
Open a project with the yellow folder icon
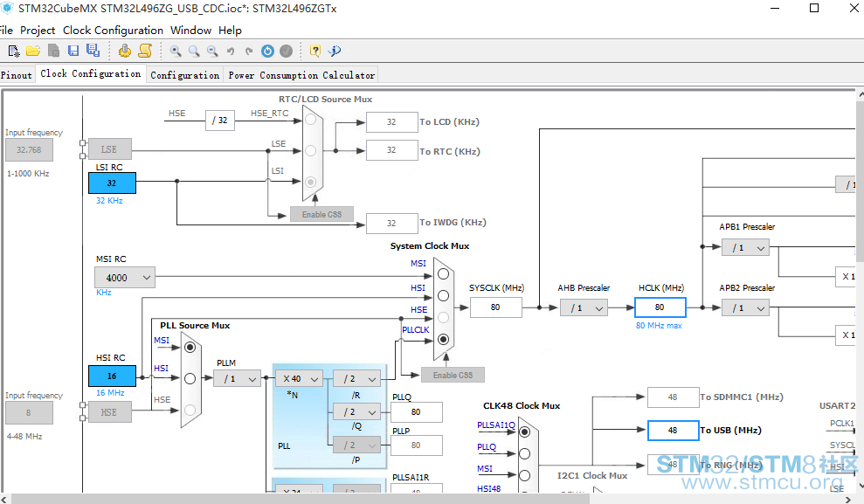(33, 52)
